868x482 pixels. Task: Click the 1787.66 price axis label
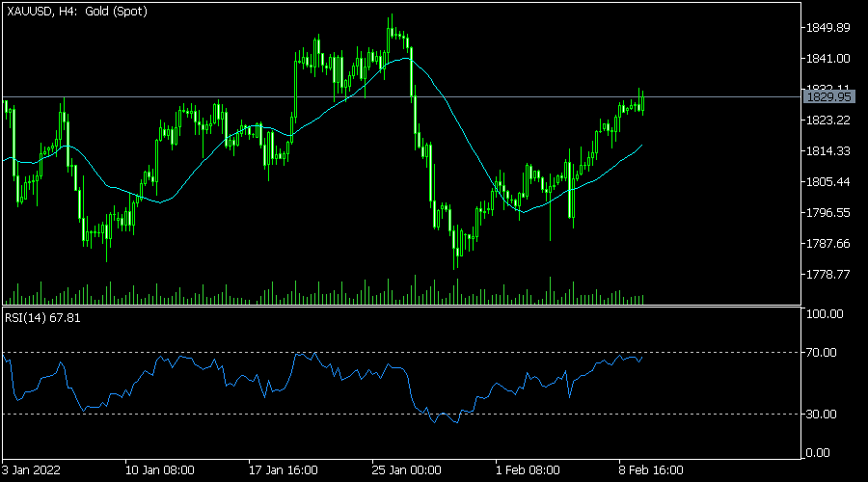click(828, 244)
